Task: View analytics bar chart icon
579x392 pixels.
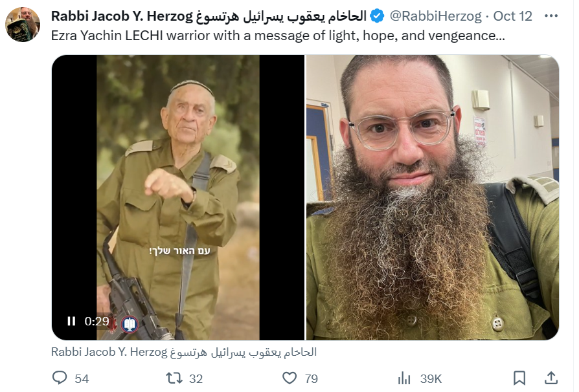Action: 404,378
